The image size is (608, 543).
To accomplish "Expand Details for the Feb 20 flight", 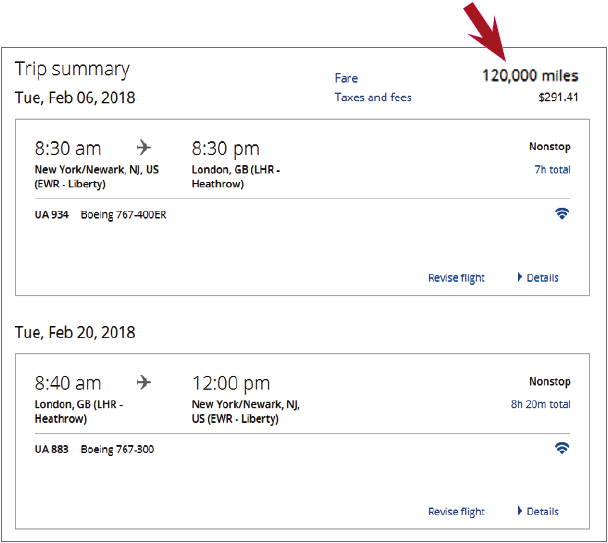I will click(x=538, y=511).
